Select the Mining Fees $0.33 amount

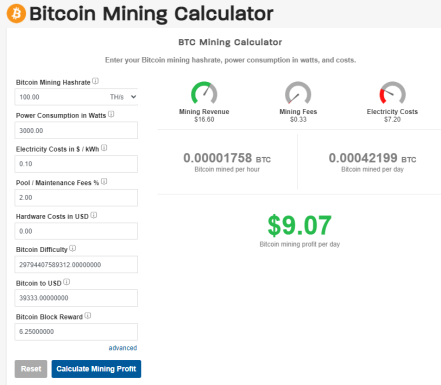coord(298,119)
